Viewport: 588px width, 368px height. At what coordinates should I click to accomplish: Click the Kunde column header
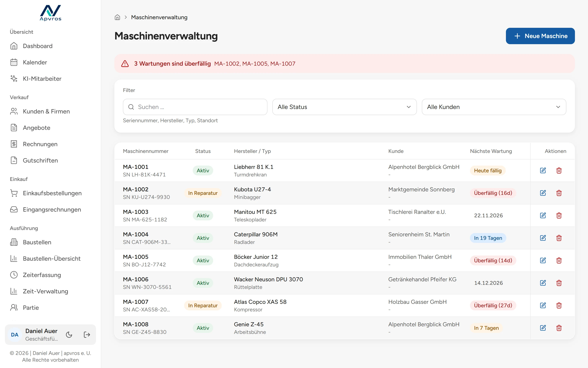(x=396, y=151)
